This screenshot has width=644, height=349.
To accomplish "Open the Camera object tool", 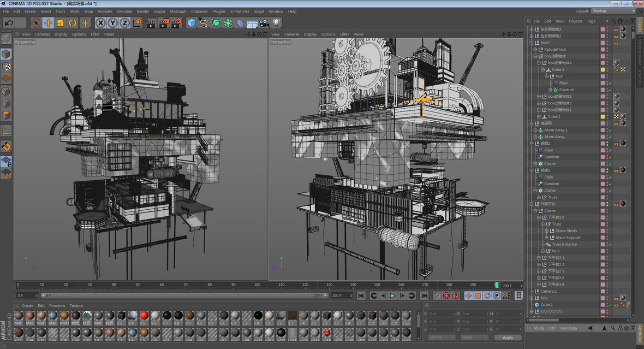I will tap(264, 23).
